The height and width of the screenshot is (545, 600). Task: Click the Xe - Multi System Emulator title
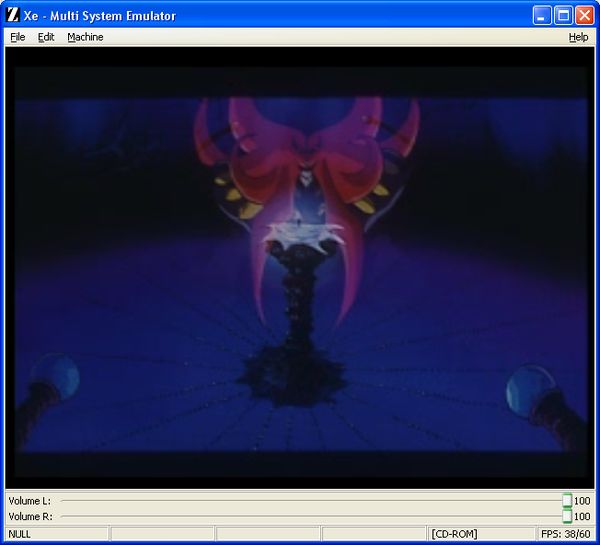[100, 16]
